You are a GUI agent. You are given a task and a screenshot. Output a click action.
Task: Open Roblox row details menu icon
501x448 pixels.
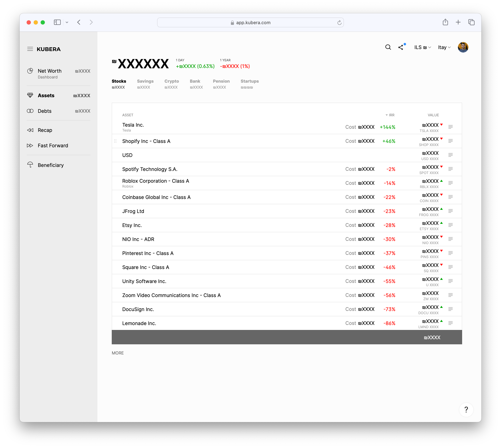pyautogui.click(x=450, y=183)
